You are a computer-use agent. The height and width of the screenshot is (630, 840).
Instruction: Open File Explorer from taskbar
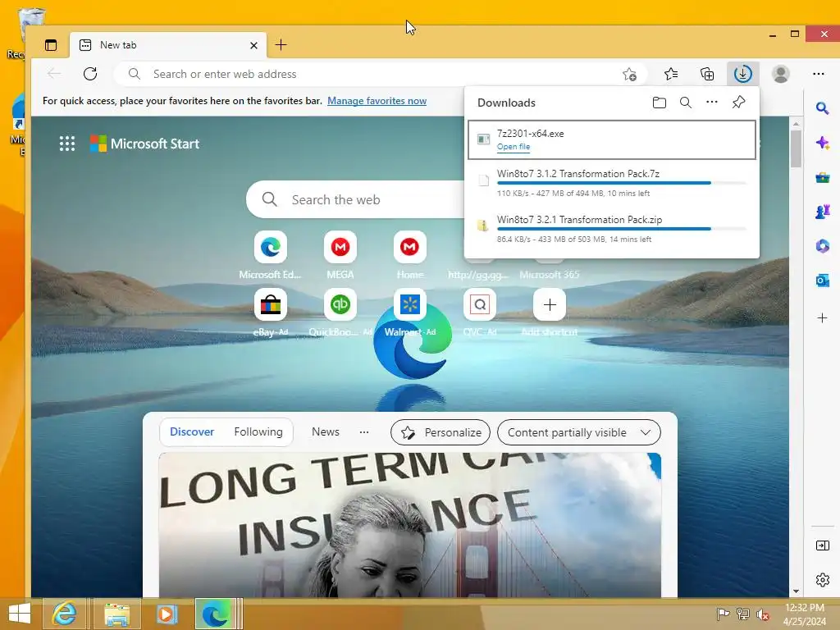point(116,614)
